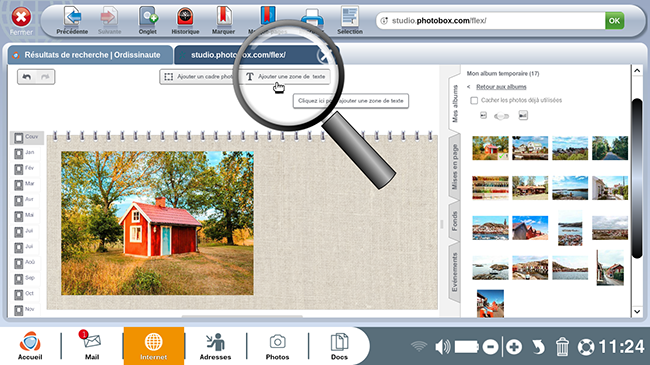
Task: Go back with the Précédente arrow
Action: (72, 20)
